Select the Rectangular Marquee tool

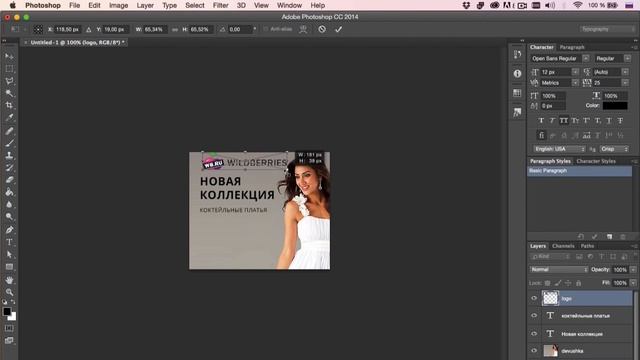[9, 69]
